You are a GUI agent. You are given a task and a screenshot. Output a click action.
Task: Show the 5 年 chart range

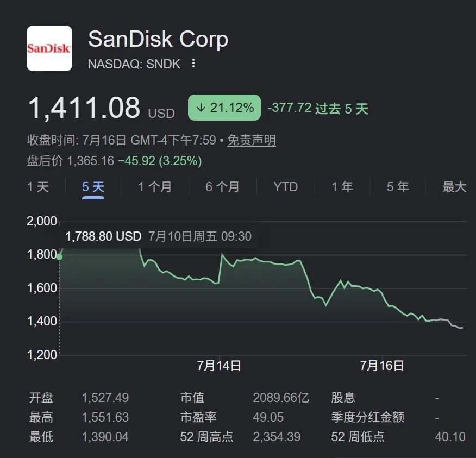(398, 187)
